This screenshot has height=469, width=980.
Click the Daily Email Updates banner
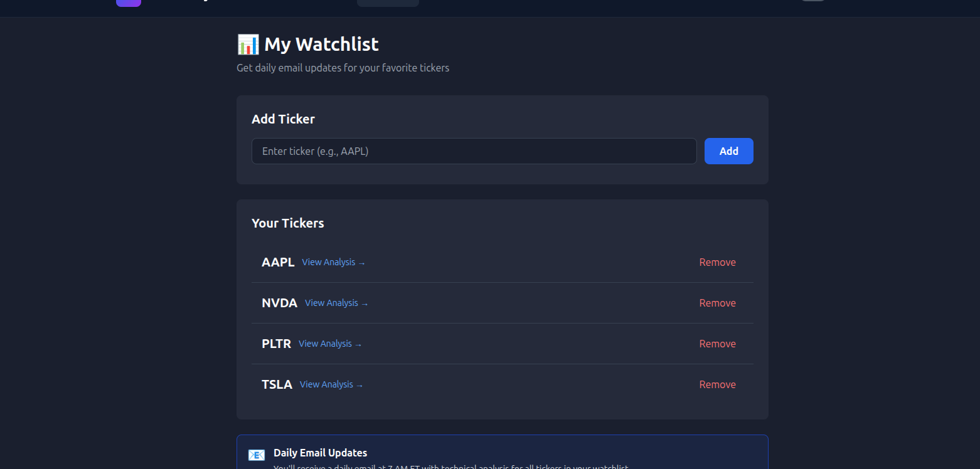click(502, 453)
